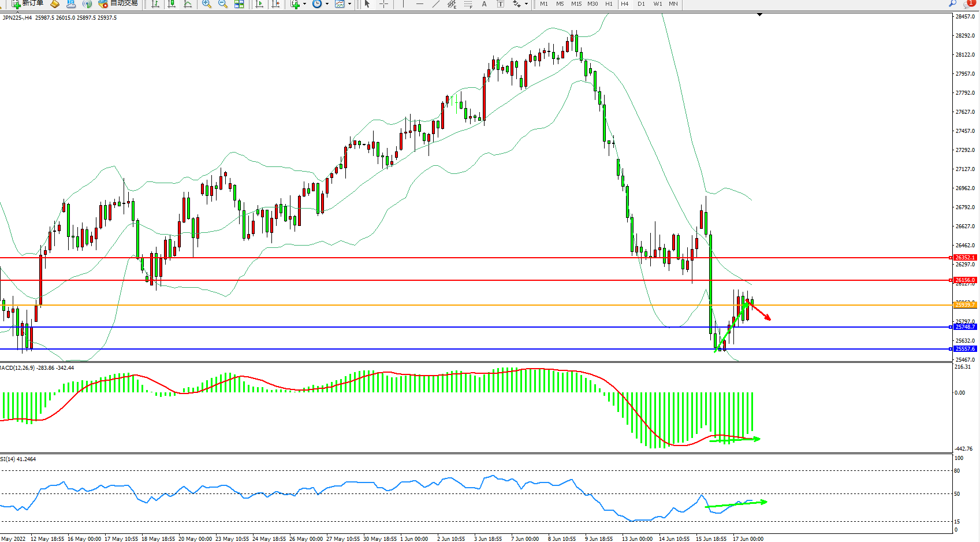Select the crosshair cursor tool
This screenshot has height=542, width=980.
coord(383,4)
